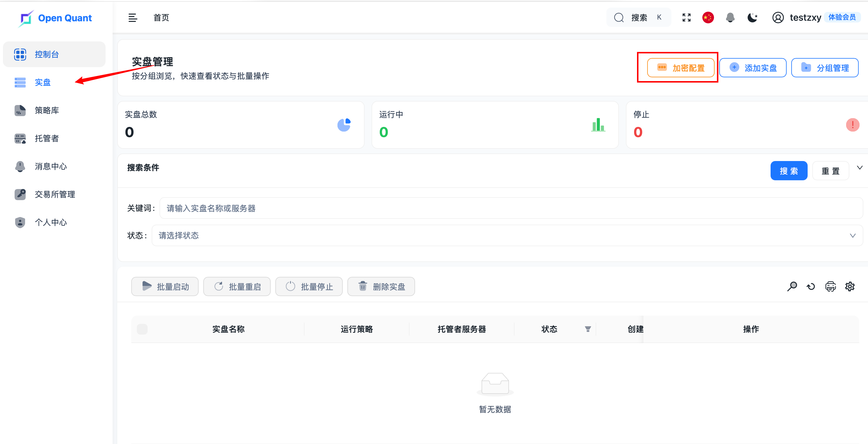Toggle dark mode with the moon icon

pos(752,18)
